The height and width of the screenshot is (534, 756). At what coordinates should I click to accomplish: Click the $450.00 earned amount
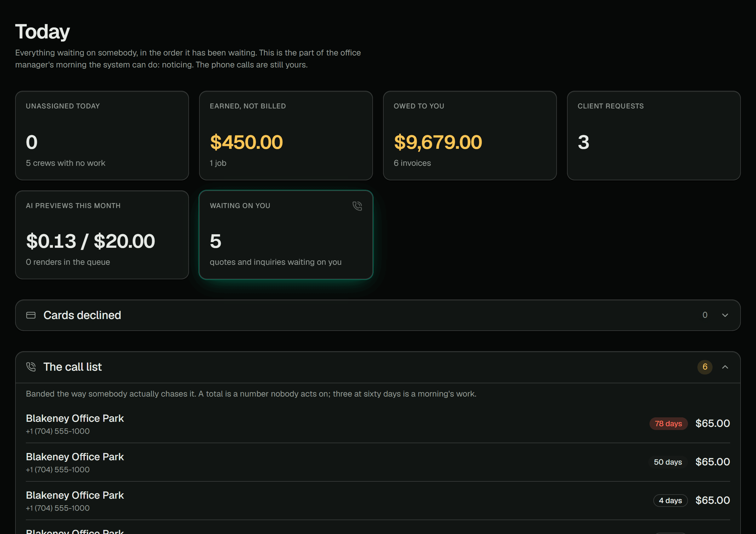pyautogui.click(x=246, y=142)
